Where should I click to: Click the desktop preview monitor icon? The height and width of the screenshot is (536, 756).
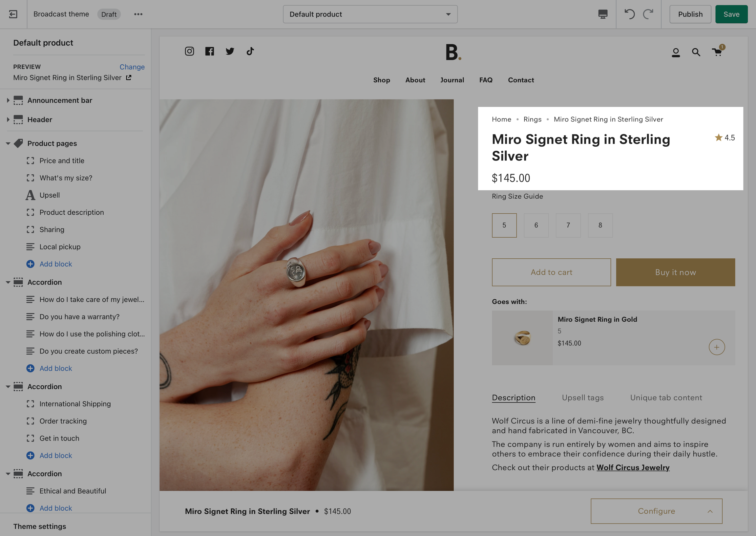point(603,14)
